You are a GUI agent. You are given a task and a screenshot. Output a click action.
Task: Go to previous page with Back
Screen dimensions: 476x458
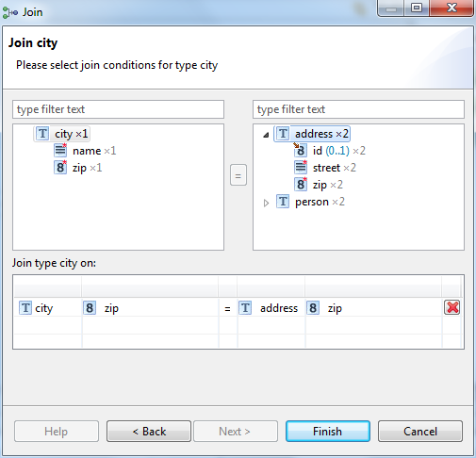pyautogui.click(x=149, y=432)
